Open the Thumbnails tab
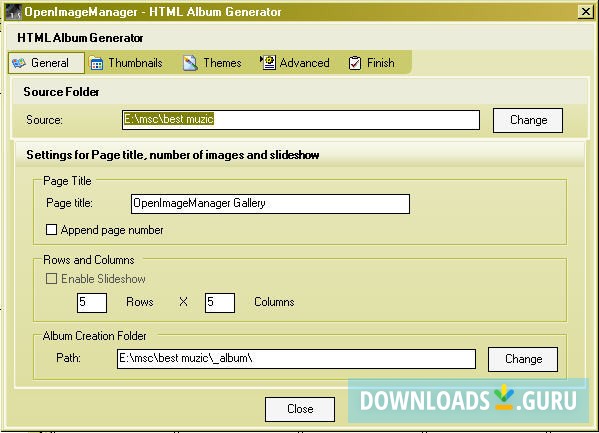The height and width of the screenshot is (433, 599). [x=126, y=63]
